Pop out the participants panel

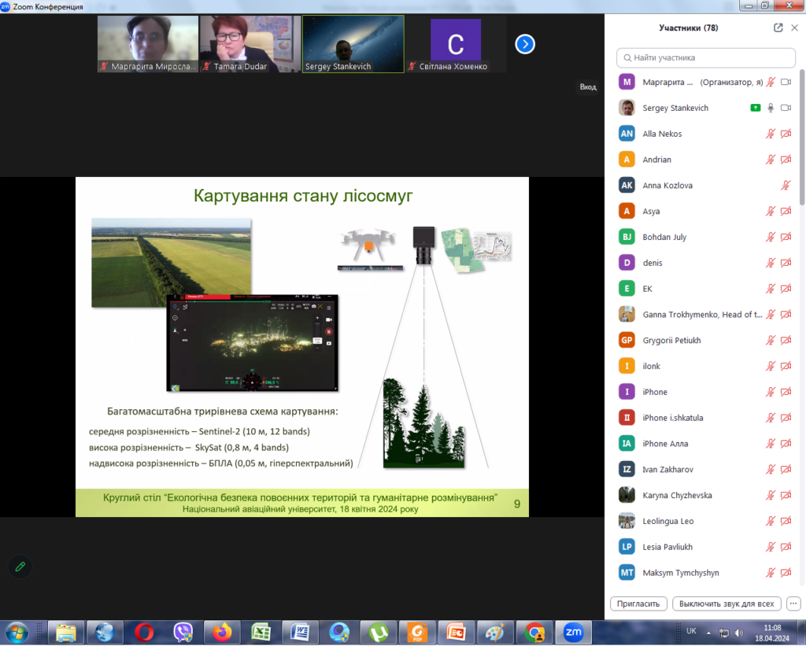pos(778,28)
